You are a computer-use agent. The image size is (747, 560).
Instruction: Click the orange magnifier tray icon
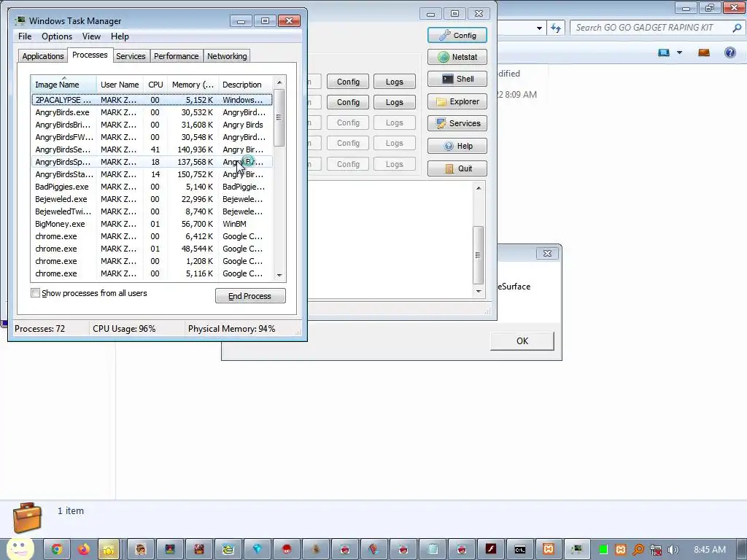638,550
